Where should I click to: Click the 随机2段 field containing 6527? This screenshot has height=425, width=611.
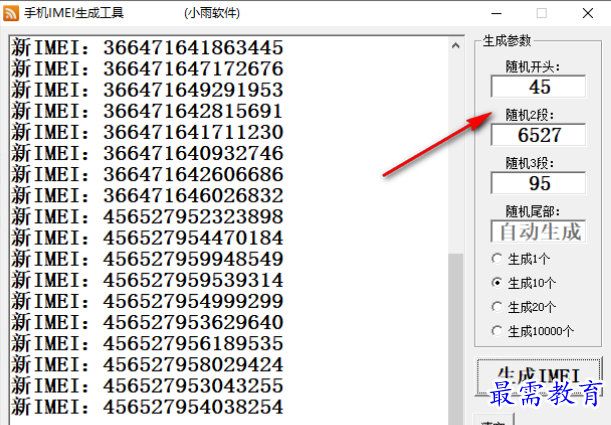coord(538,135)
